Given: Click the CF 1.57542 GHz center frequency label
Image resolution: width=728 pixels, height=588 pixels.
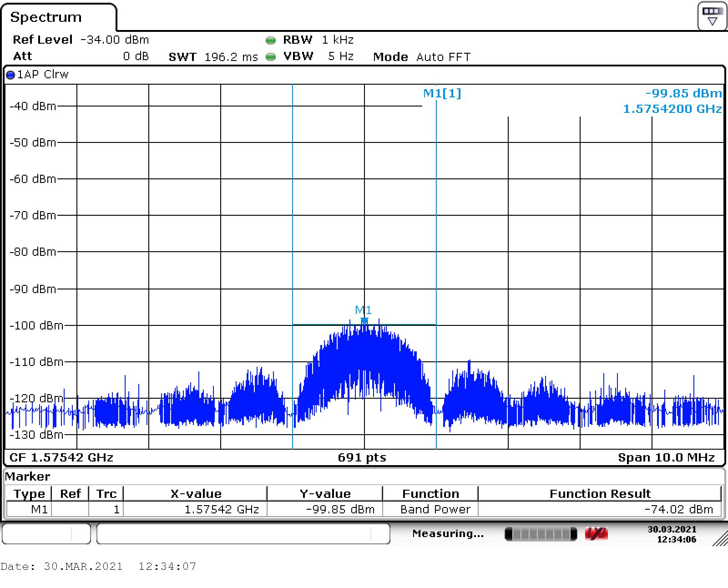Looking at the screenshot, I should (x=61, y=457).
